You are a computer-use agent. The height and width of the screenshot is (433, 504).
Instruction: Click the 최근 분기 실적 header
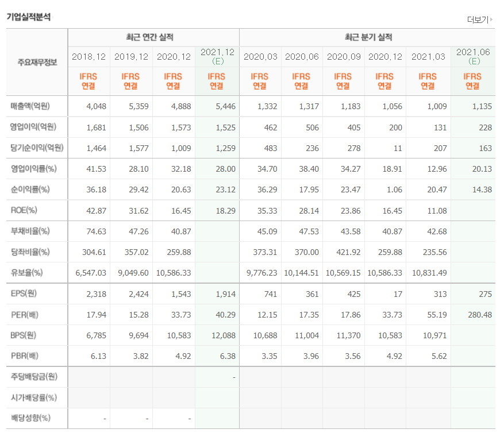(x=368, y=37)
